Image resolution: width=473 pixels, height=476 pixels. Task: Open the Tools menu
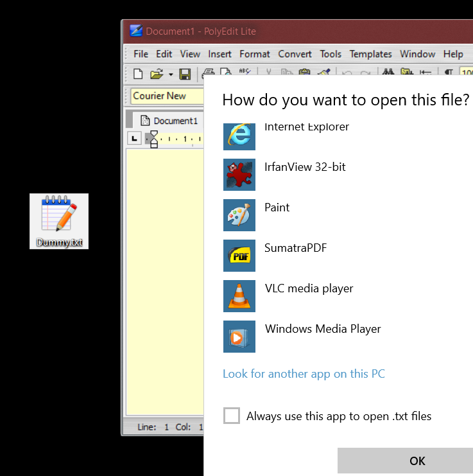tap(331, 54)
